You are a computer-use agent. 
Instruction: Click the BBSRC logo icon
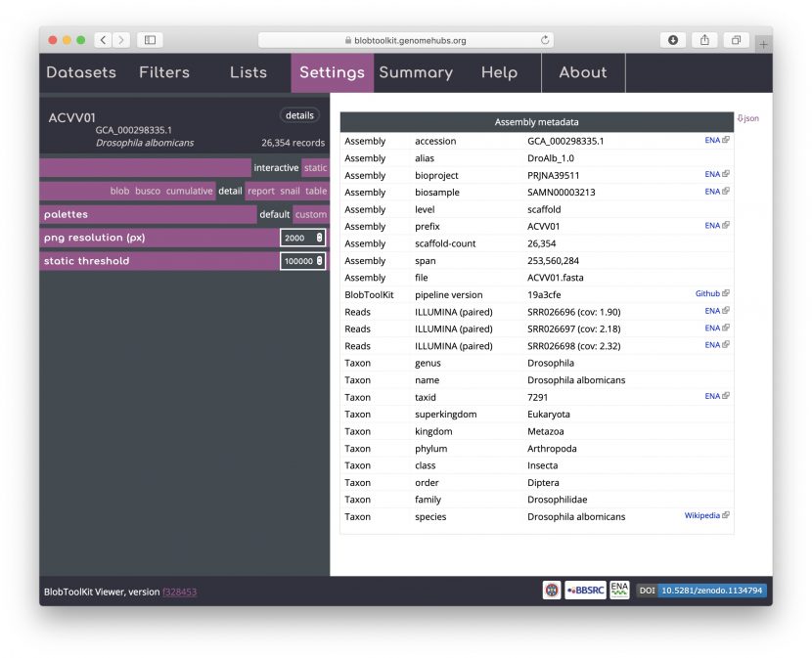pyautogui.click(x=583, y=591)
